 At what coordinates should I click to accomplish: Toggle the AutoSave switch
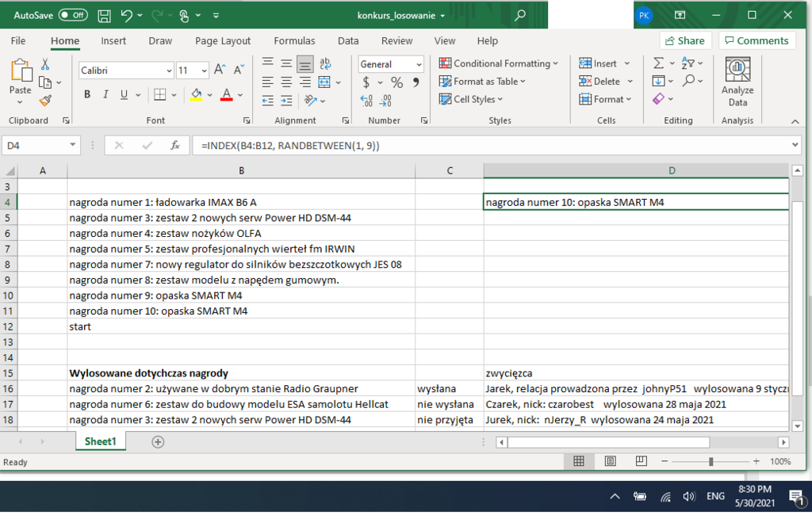click(73, 15)
